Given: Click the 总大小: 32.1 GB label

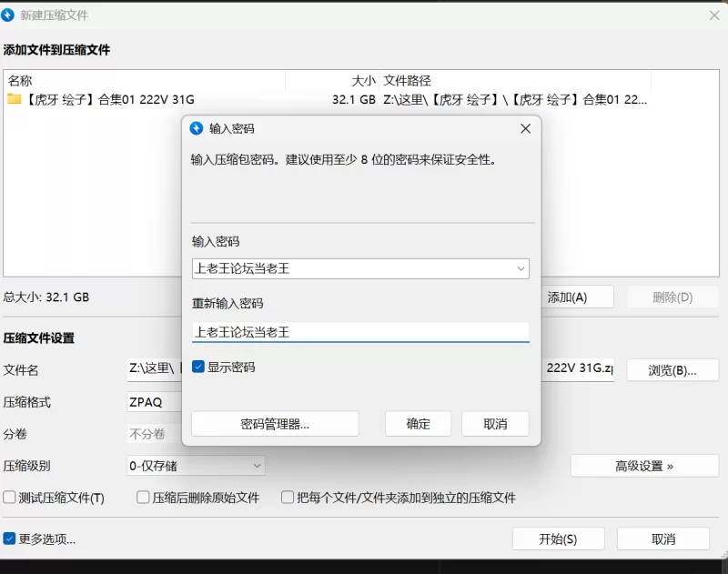Looking at the screenshot, I should point(46,297).
